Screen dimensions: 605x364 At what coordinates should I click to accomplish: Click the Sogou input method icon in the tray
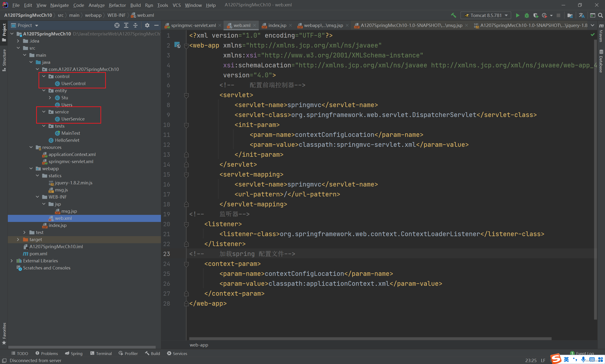pos(556,359)
